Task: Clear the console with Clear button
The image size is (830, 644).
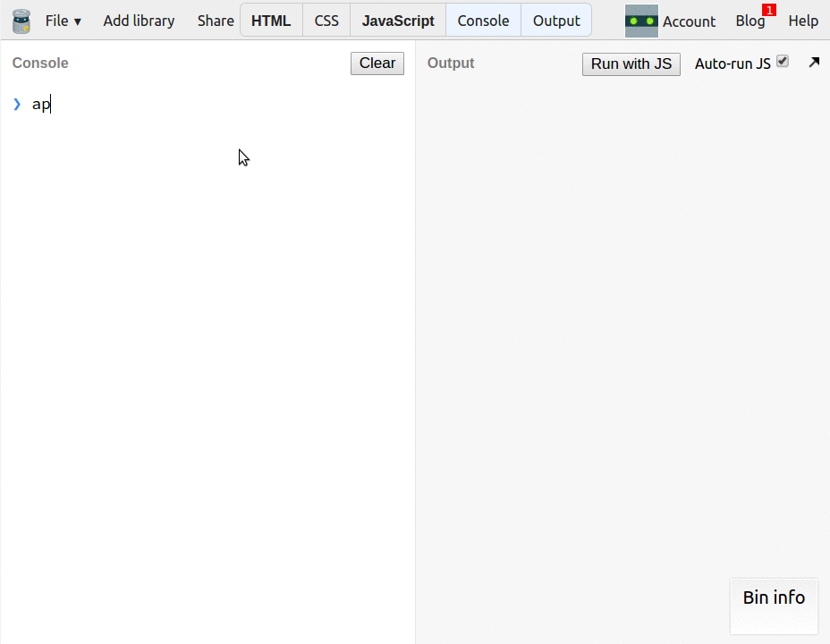Action: coord(377,64)
